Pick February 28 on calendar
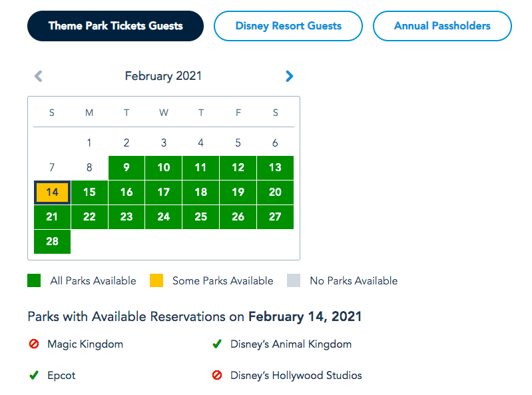Image resolution: width=532 pixels, height=395 pixels. pos(52,241)
